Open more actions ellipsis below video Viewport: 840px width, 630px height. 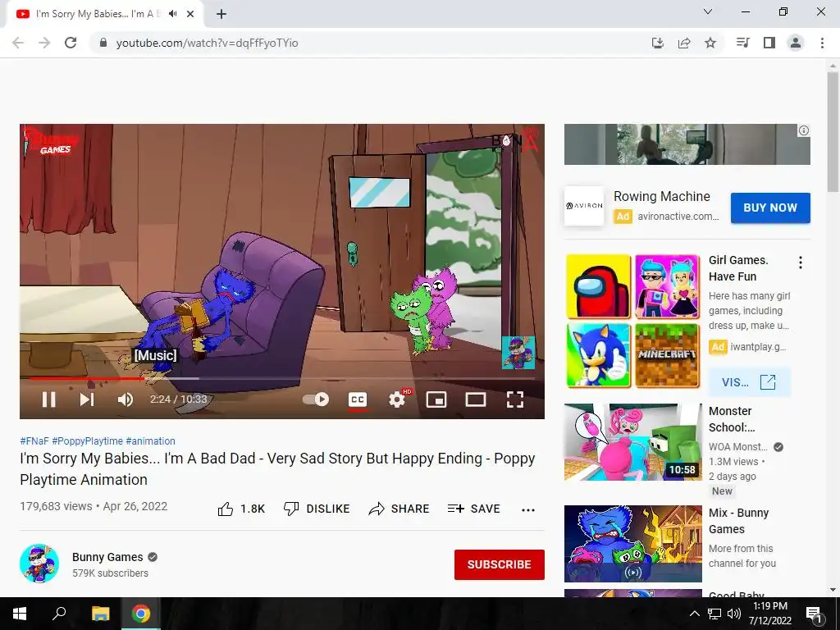click(528, 509)
